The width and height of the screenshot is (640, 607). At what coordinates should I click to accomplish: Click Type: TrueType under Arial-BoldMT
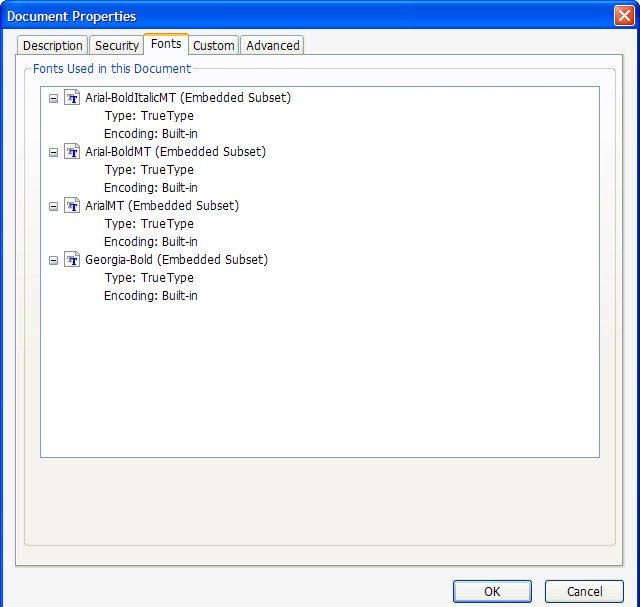pos(149,169)
